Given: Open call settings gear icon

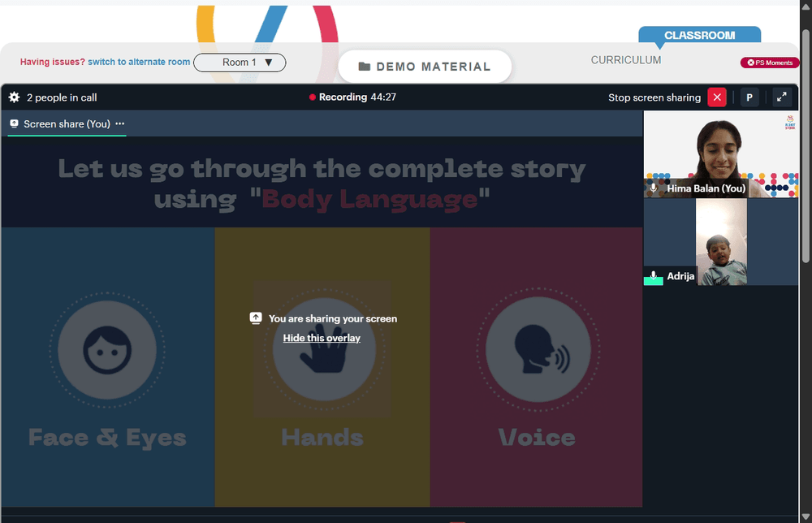Looking at the screenshot, I should click(x=14, y=97).
